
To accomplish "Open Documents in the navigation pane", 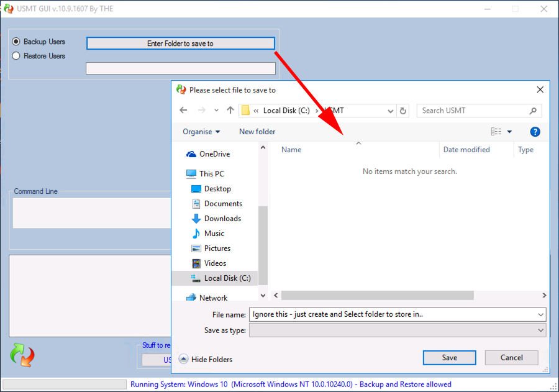I will pyautogui.click(x=223, y=204).
